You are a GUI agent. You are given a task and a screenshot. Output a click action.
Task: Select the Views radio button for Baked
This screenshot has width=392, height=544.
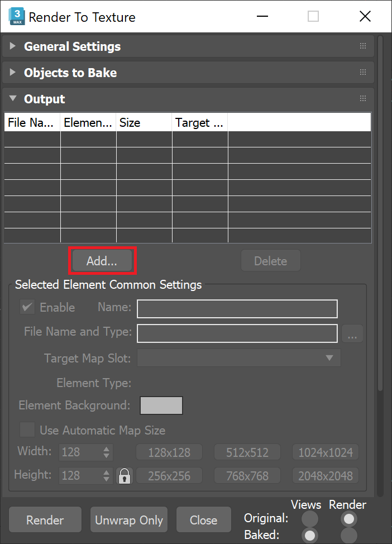[x=309, y=535]
